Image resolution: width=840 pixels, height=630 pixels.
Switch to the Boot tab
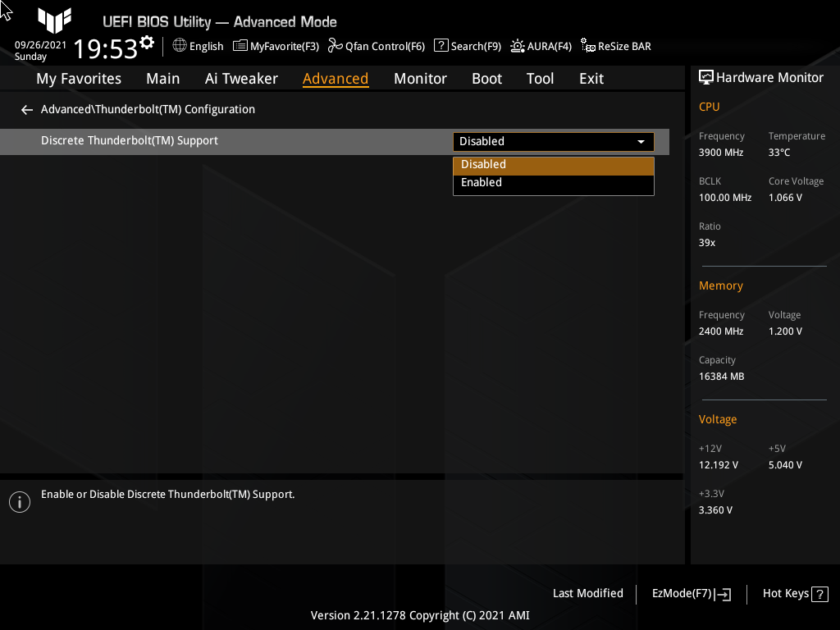pos(486,78)
